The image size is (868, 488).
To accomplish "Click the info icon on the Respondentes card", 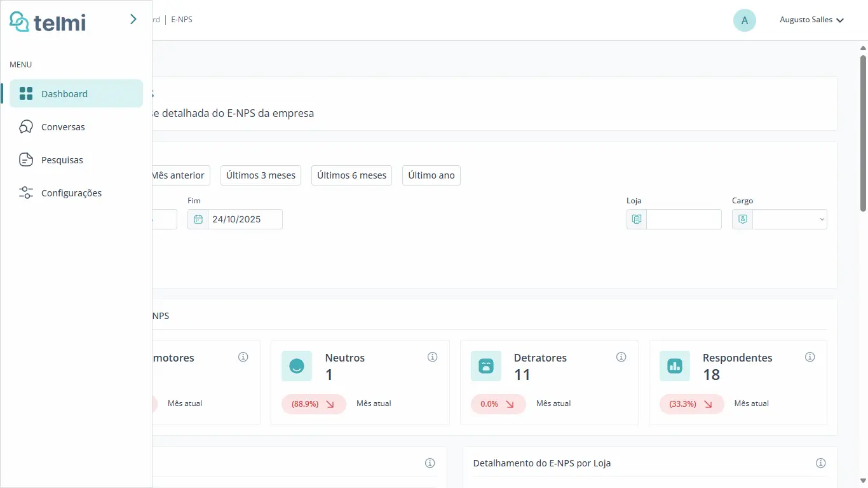I will point(810,357).
